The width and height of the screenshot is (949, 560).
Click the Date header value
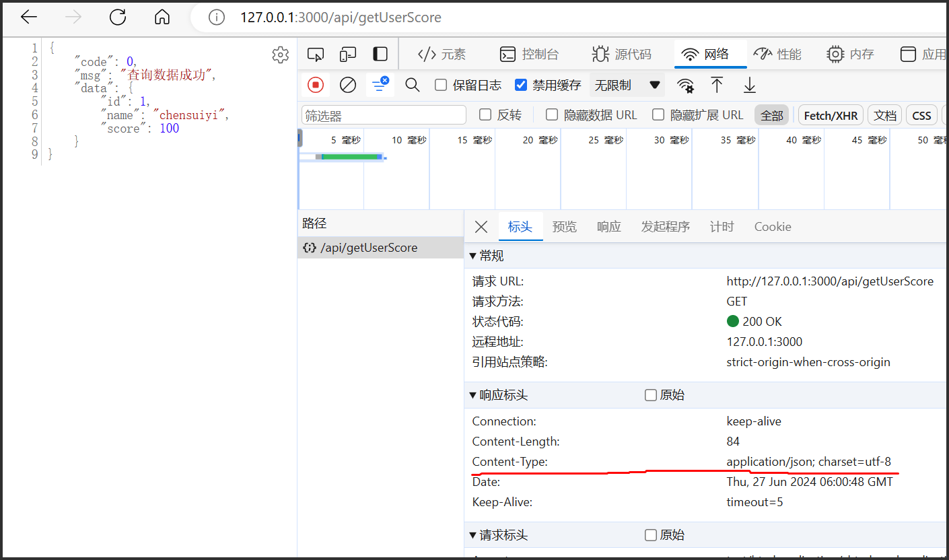click(x=810, y=482)
